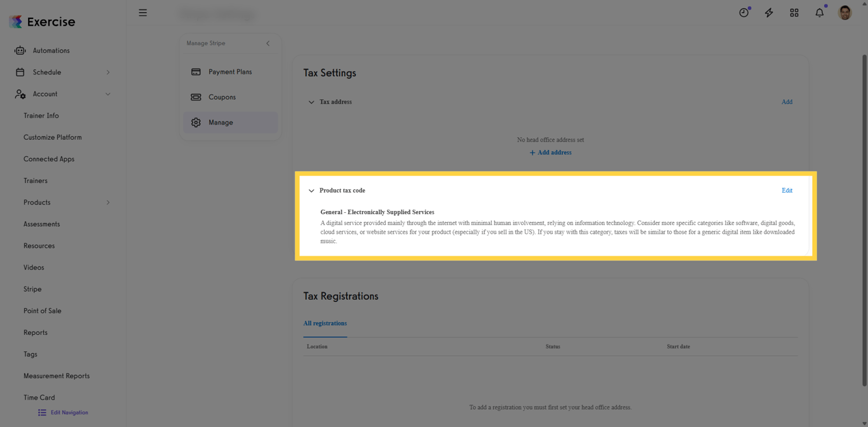Open Connected Apps from the sidebar
Image resolution: width=868 pixels, height=427 pixels.
click(x=49, y=158)
